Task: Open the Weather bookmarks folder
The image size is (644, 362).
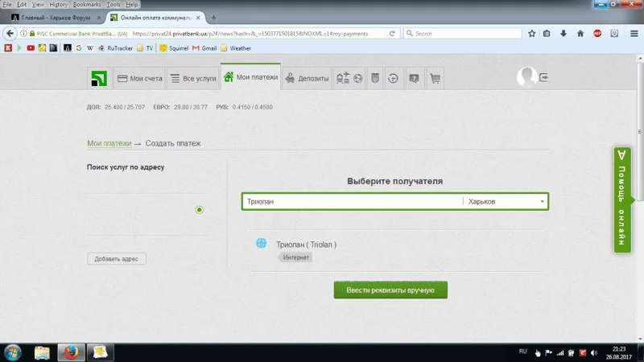Action: coord(236,48)
